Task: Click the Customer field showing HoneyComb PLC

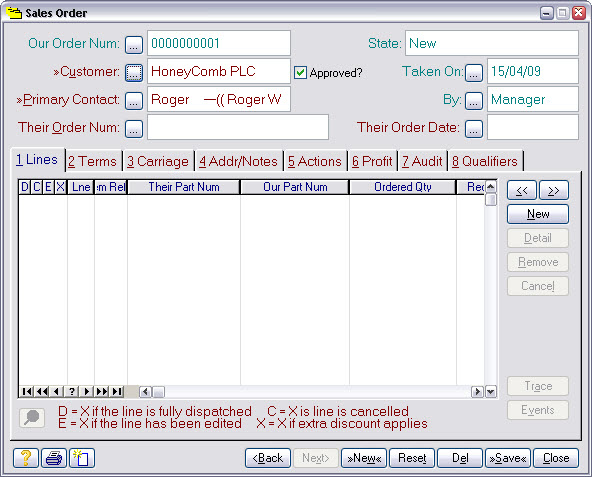Action: click(219, 71)
